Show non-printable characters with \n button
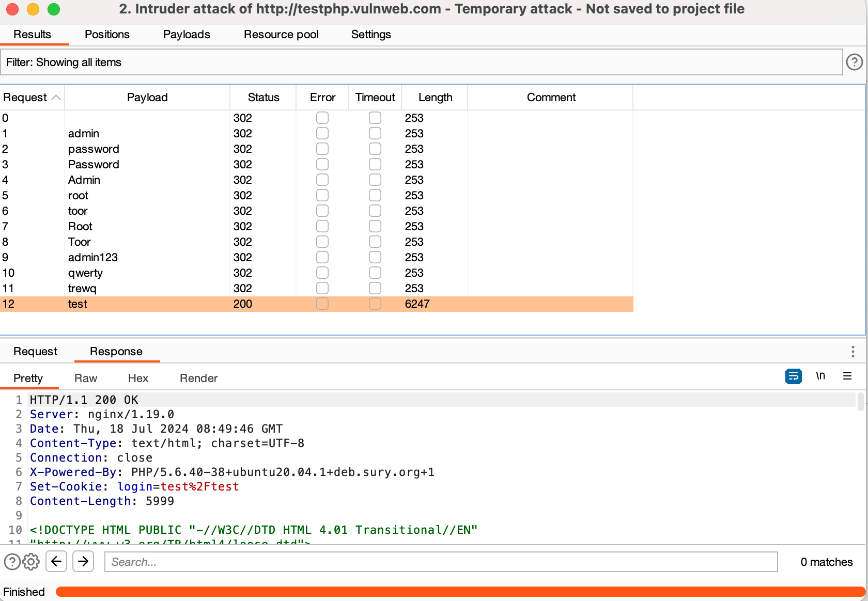 click(820, 376)
